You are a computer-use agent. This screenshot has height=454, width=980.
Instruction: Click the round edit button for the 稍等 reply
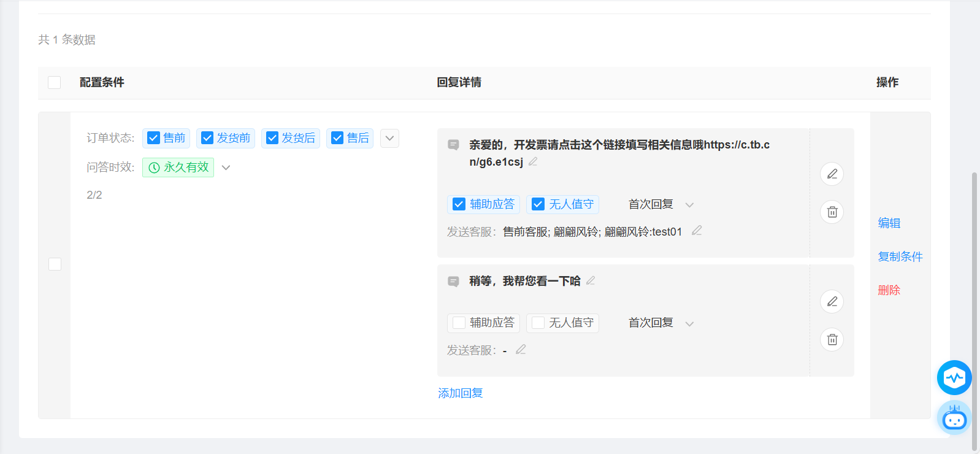click(x=832, y=302)
